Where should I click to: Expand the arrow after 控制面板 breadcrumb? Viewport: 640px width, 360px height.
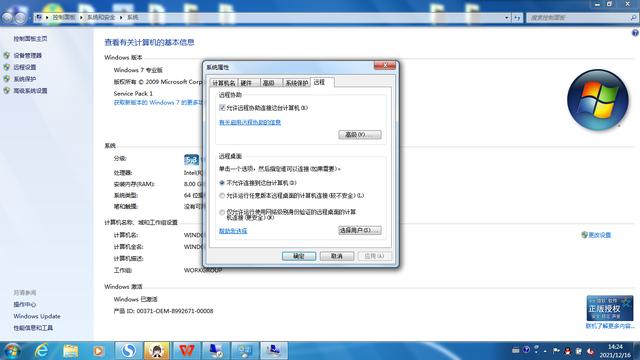coord(81,18)
